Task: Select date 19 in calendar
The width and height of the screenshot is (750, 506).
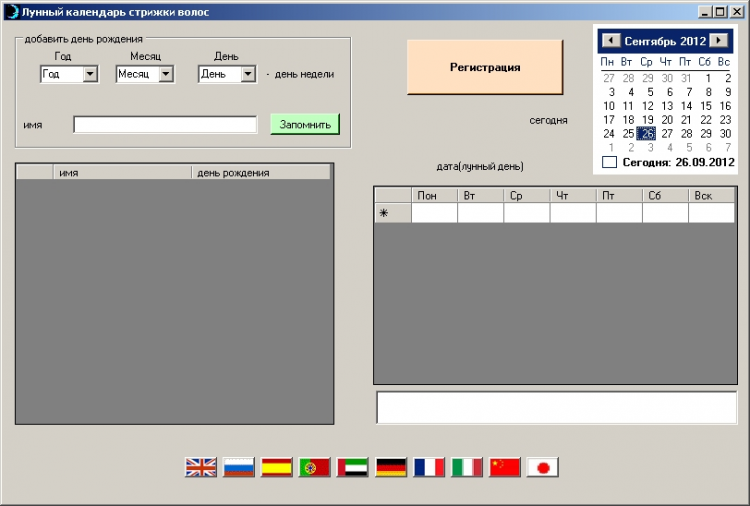Action: point(648,120)
